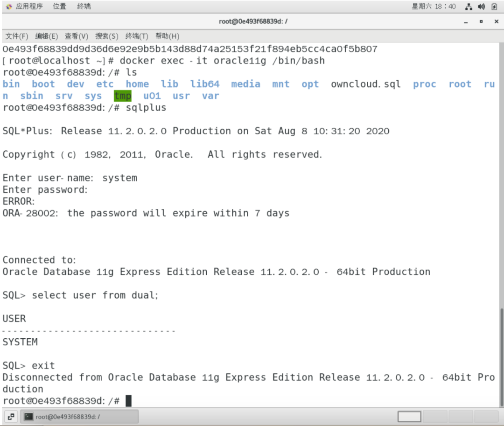This screenshot has width=504, height=426.
Task: Select the root@0e493f68839d taskbar window button
Action: point(79,417)
